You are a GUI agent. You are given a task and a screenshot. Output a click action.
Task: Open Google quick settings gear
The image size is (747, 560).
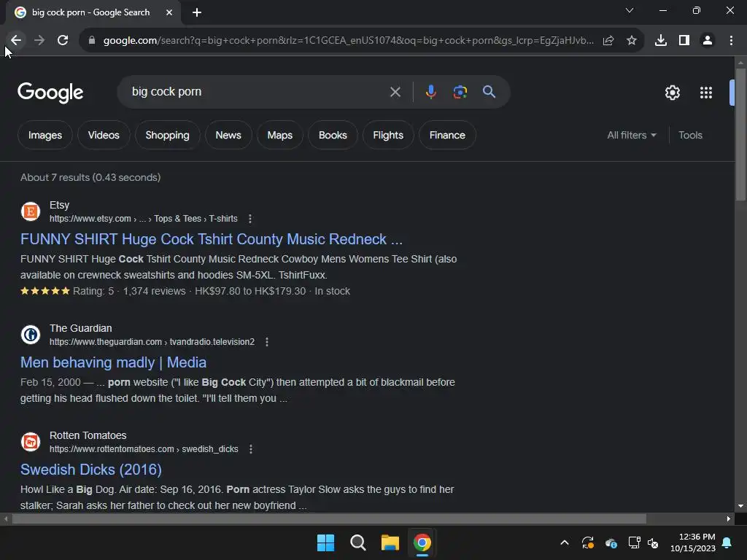(672, 93)
